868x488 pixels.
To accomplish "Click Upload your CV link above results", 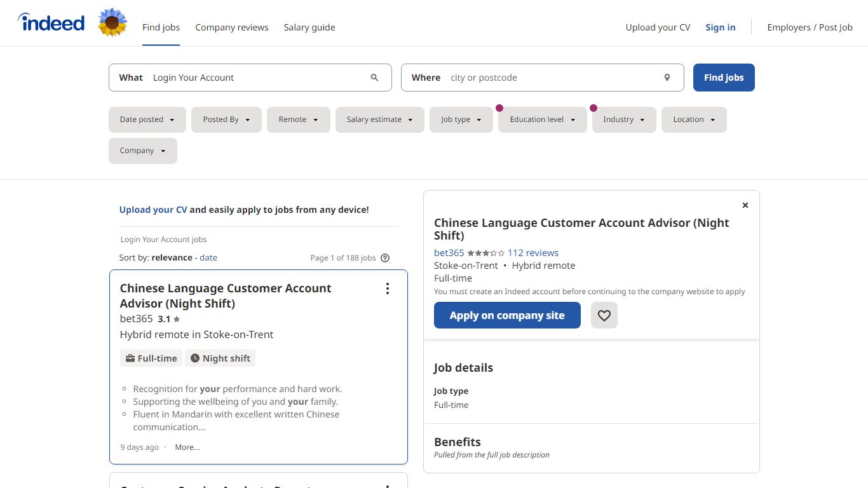I will pos(153,210).
